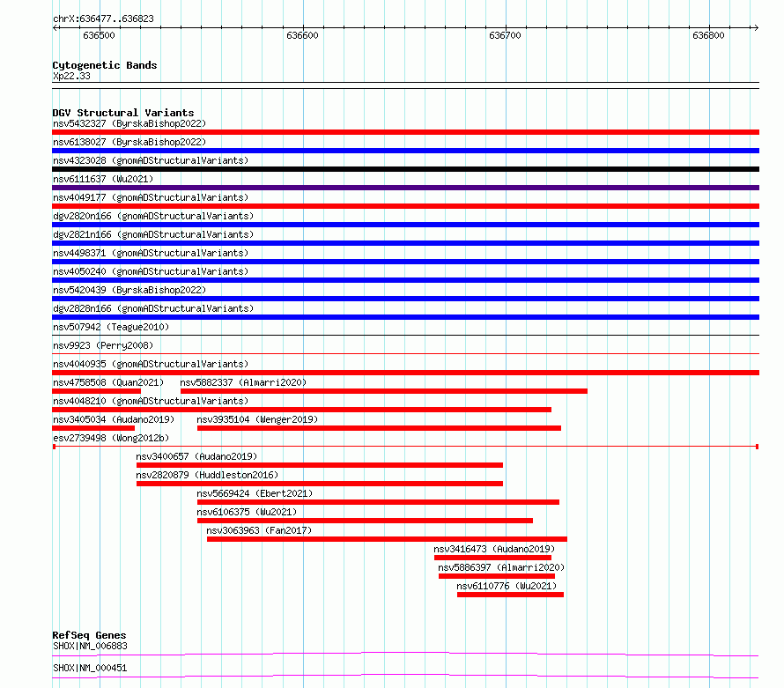784x688 pixels.
Task: Click the chrX:636477..636823 coordinate label
Action: (x=103, y=18)
